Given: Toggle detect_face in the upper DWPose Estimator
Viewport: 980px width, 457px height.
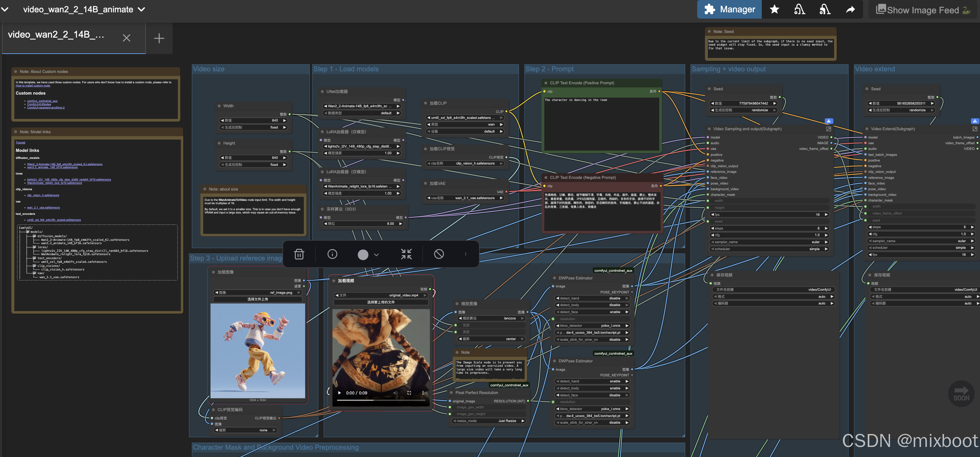Looking at the screenshot, I should pos(592,312).
